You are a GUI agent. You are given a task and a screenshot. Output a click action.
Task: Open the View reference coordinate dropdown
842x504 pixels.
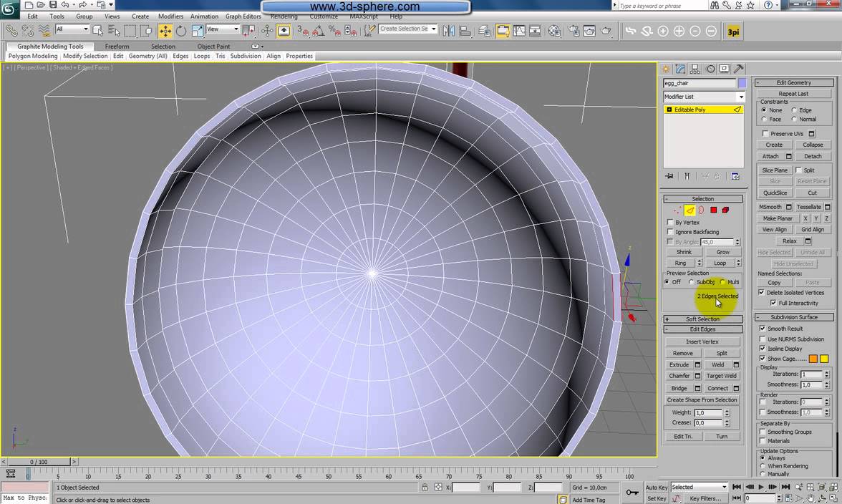(222, 29)
